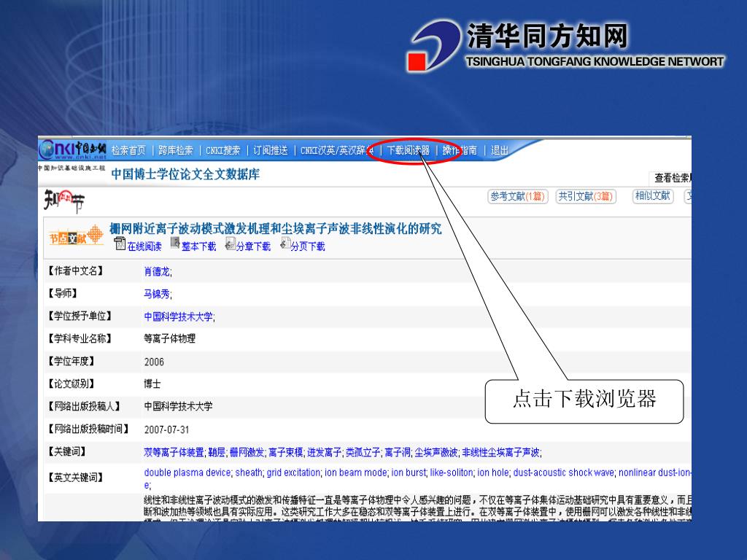Click the 查看检索 link at right
The width and height of the screenshot is (747, 560).
coord(672,178)
